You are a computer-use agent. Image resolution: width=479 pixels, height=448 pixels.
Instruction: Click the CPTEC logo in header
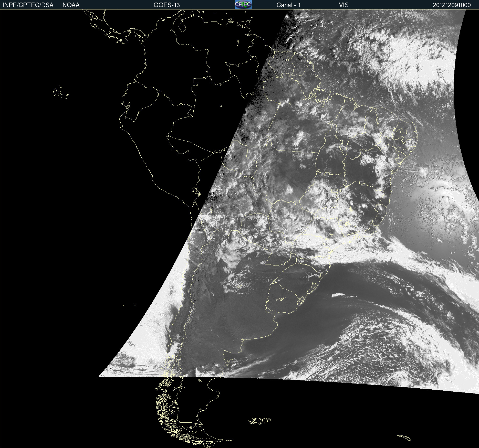243,5
